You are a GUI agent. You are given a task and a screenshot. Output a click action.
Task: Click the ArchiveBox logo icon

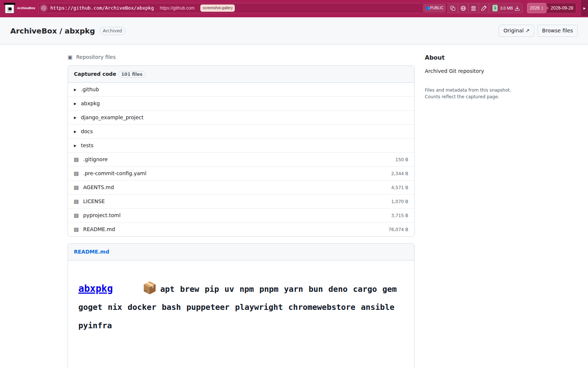coord(10,8)
